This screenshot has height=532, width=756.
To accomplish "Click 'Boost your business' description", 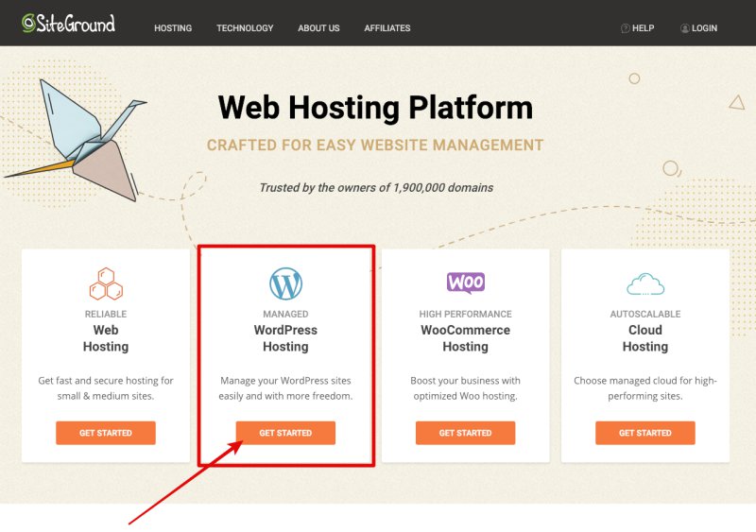I will (x=465, y=388).
